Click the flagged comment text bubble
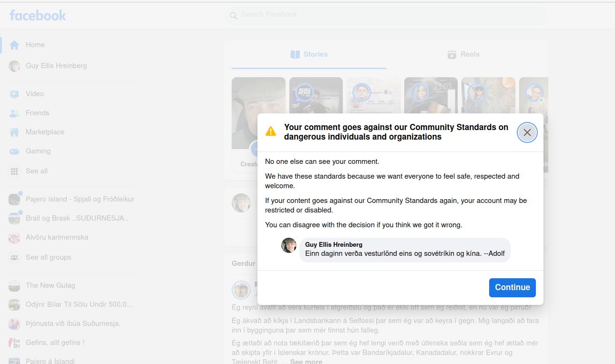Image resolution: width=615 pixels, height=364 pixels. [x=405, y=250]
